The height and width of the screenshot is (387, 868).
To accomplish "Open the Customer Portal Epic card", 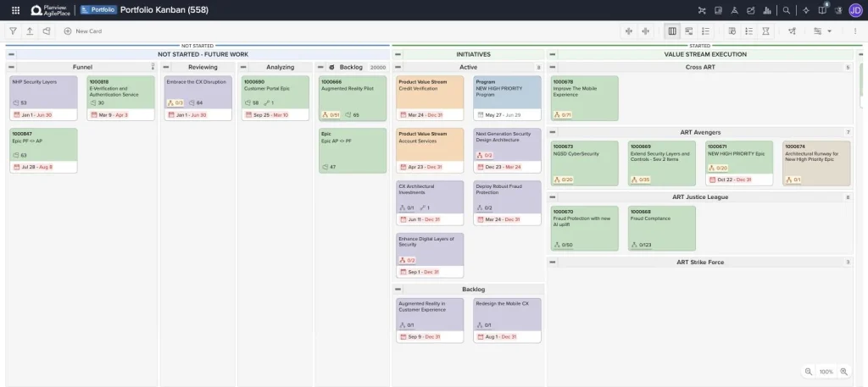I will tap(275, 98).
